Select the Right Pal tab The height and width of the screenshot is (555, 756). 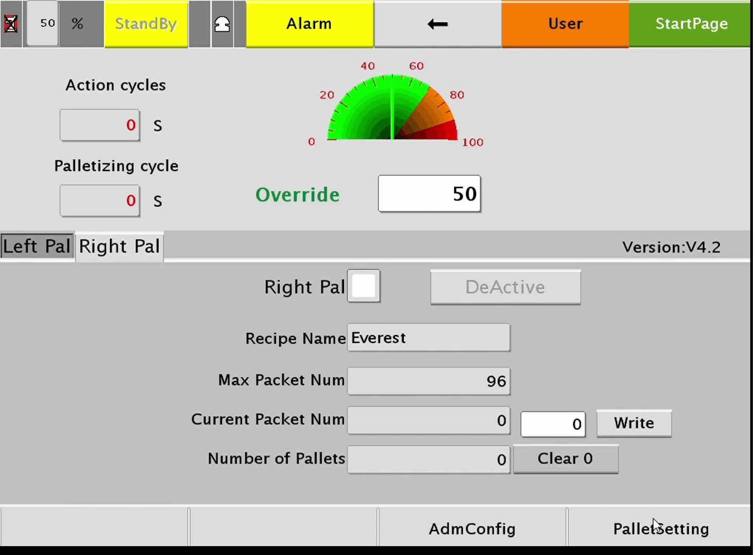pyautogui.click(x=119, y=247)
